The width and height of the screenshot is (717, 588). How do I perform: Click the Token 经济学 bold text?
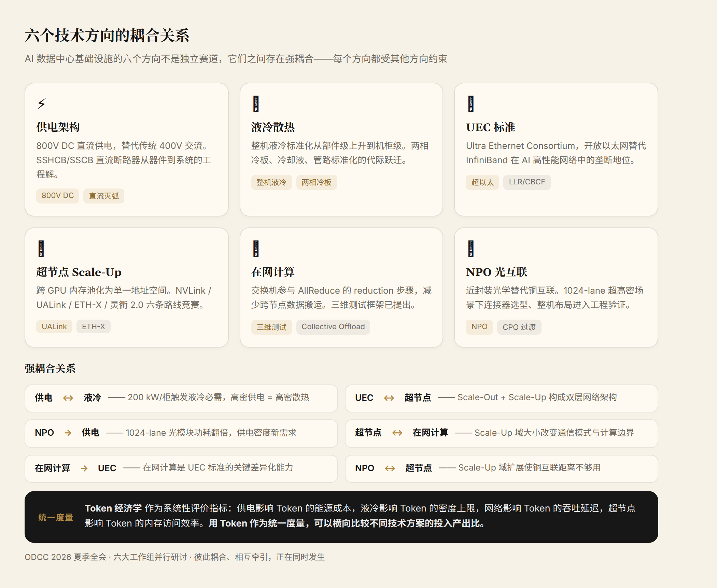113,508
